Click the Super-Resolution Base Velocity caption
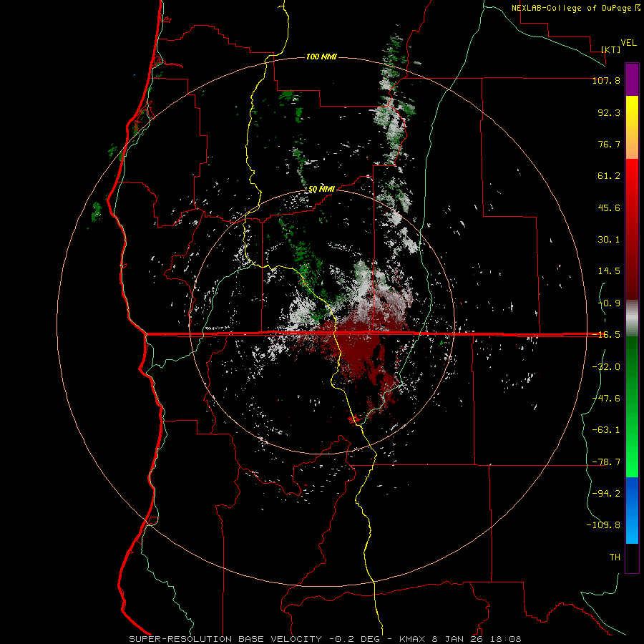Image resolution: width=644 pixels, height=644 pixels. [325, 639]
